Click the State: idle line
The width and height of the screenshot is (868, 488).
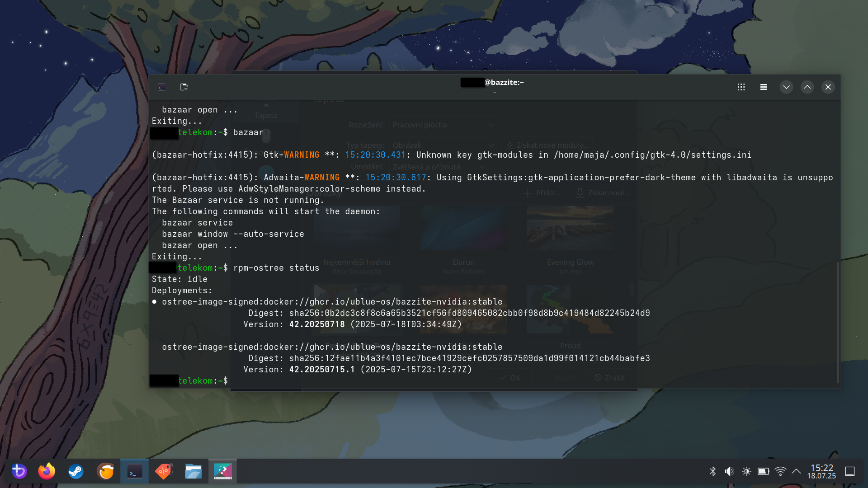[179, 279]
